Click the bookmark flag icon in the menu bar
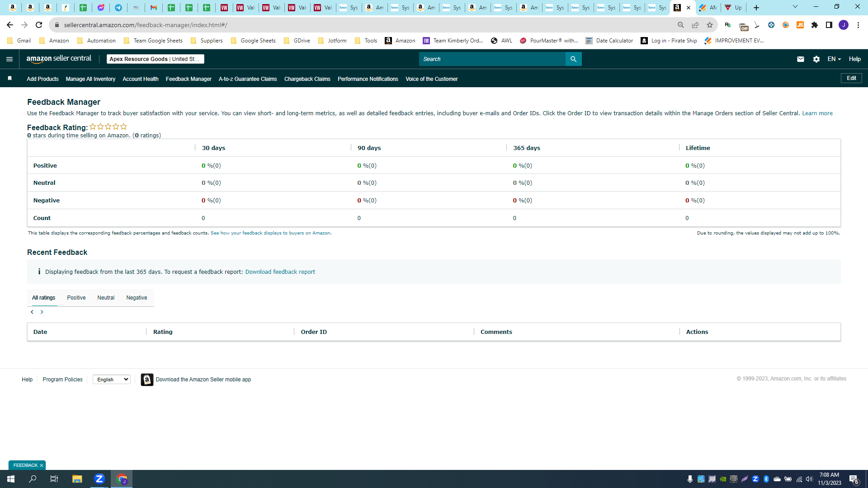Viewport: 868px width, 488px height. pos(9,79)
